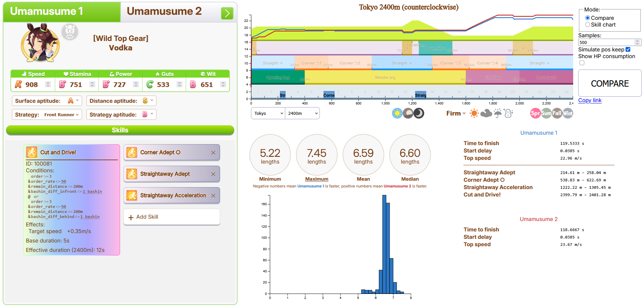Image resolution: width=644 pixels, height=307 pixels.
Task: Click Speed rank A+ icon
Action: click(18, 84)
